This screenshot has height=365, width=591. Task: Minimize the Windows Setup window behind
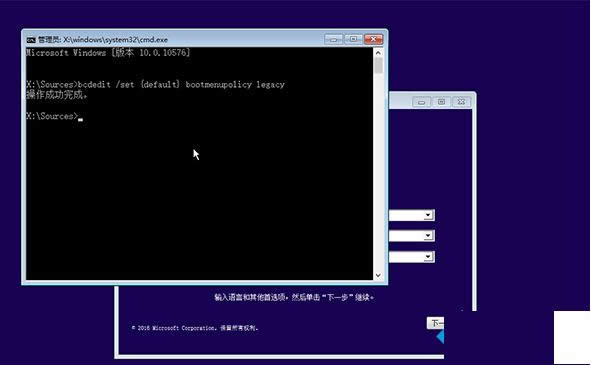click(421, 102)
